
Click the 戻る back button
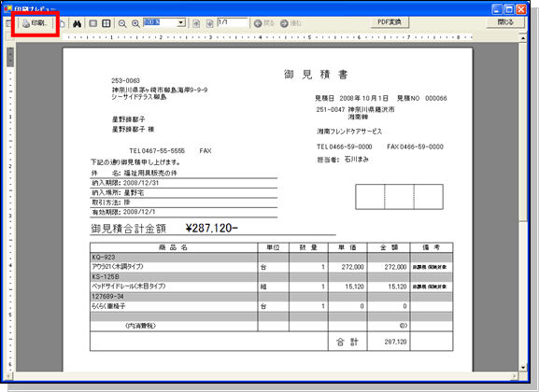264,23
